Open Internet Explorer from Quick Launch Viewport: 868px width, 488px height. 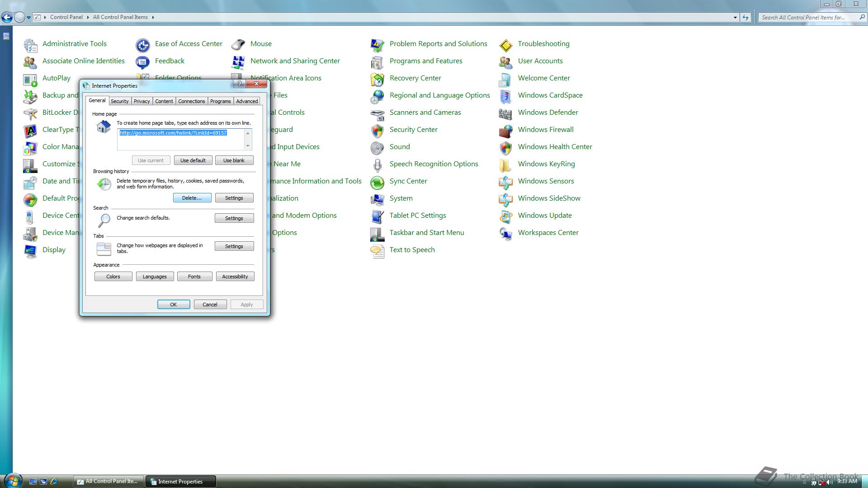(54, 482)
